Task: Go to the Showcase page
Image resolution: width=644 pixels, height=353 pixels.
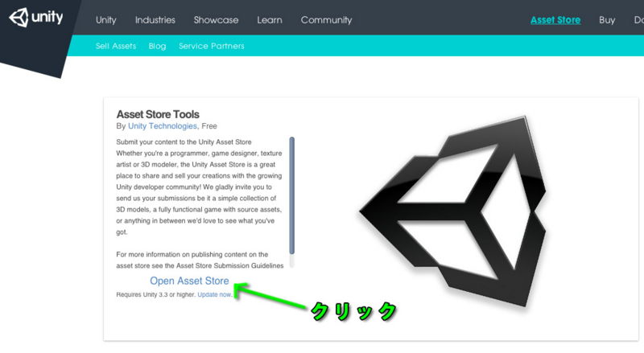Action: click(x=216, y=20)
